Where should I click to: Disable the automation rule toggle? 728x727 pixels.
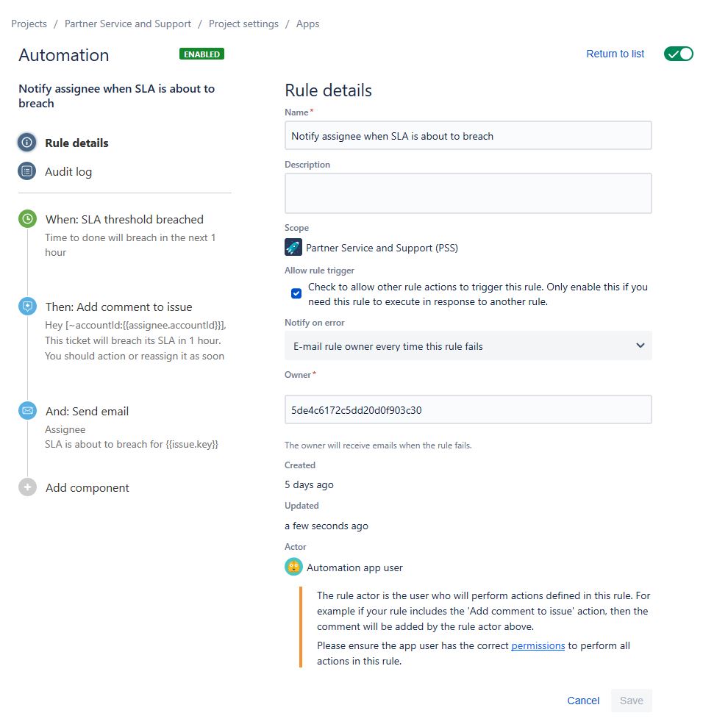click(x=678, y=54)
